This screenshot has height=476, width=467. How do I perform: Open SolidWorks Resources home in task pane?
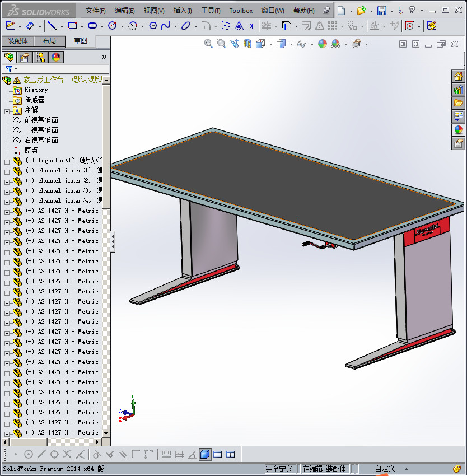458,77
